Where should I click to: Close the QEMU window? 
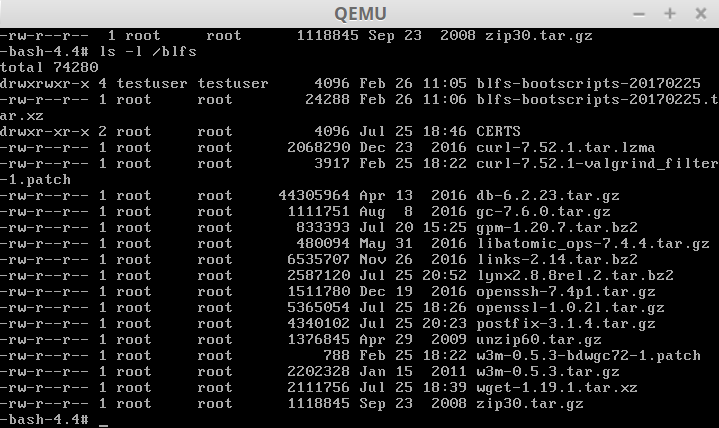(x=701, y=14)
